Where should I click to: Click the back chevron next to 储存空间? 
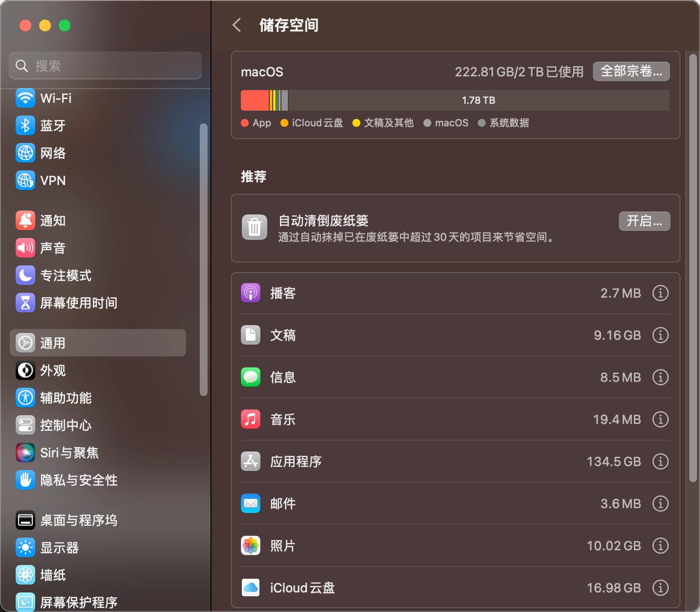click(x=236, y=25)
